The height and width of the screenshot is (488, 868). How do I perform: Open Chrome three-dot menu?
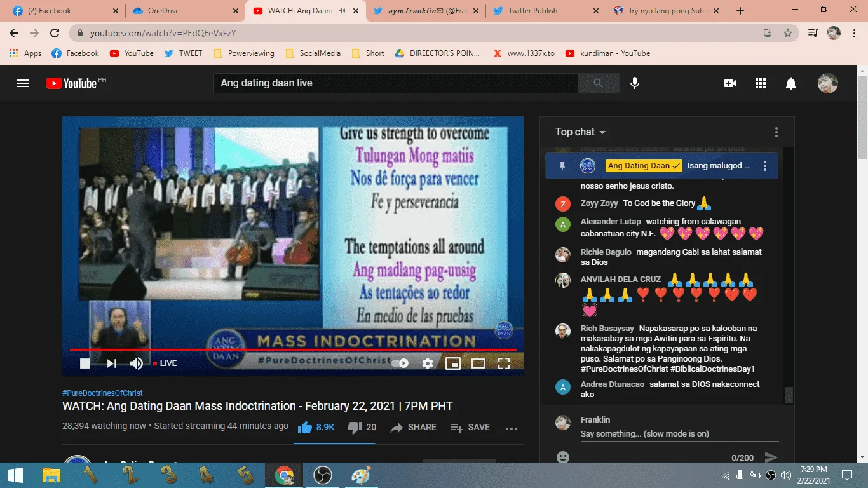[x=855, y=33]
